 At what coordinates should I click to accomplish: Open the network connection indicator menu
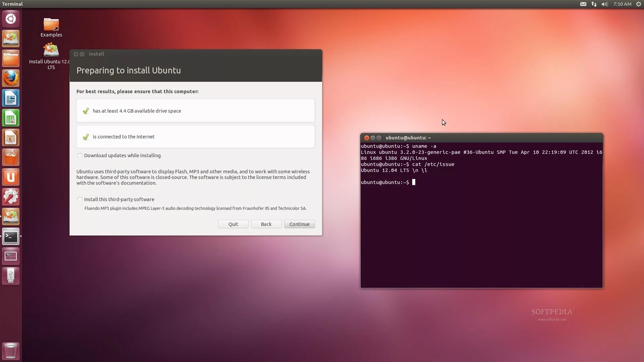coord(594,4)
